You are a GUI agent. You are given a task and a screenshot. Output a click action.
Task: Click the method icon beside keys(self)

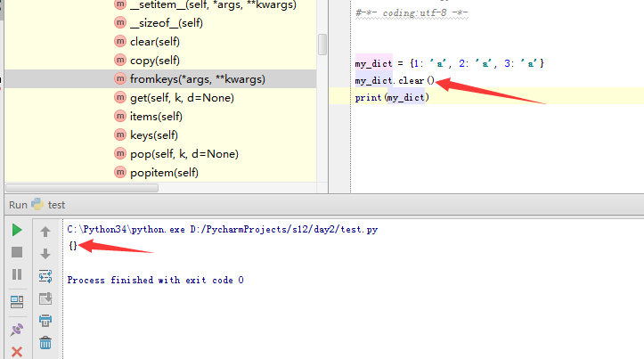[x=120, y=135]
